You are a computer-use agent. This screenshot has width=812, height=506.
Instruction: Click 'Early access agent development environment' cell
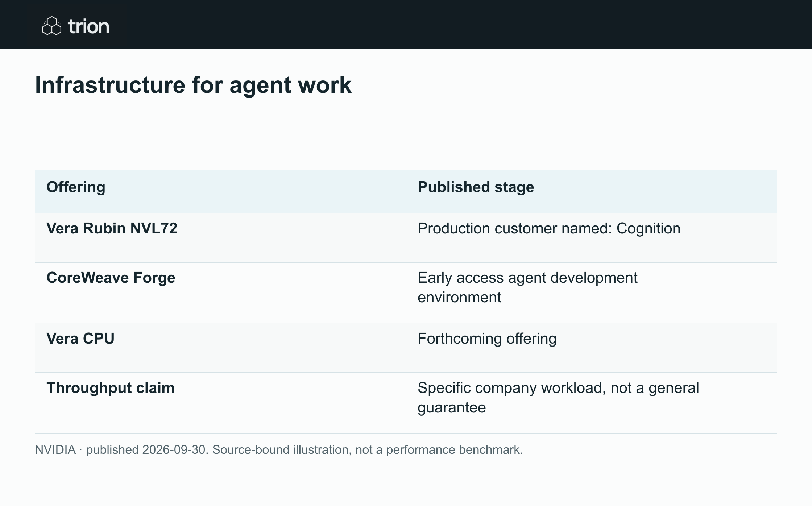click(527, 287)
